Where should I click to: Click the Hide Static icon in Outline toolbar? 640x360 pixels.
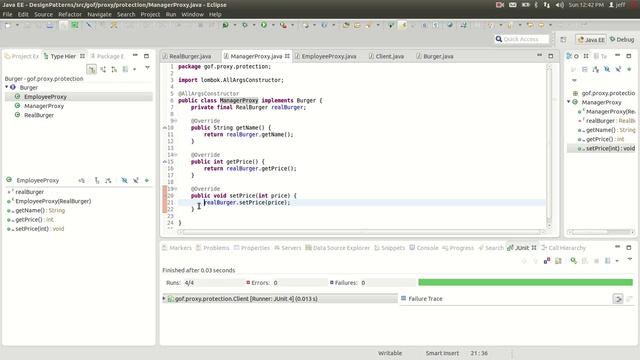[x=618, y=69]
